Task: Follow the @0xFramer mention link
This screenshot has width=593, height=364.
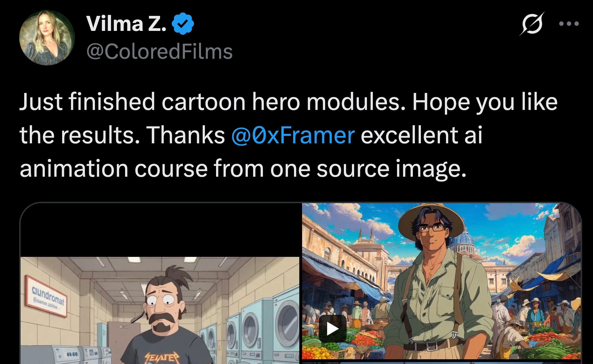Action: pyautogui.click(x=293, y=135)
